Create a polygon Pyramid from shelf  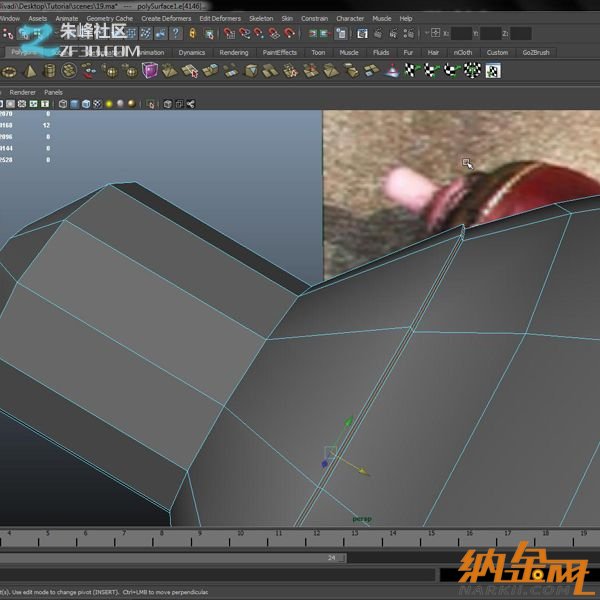point(30,72)
